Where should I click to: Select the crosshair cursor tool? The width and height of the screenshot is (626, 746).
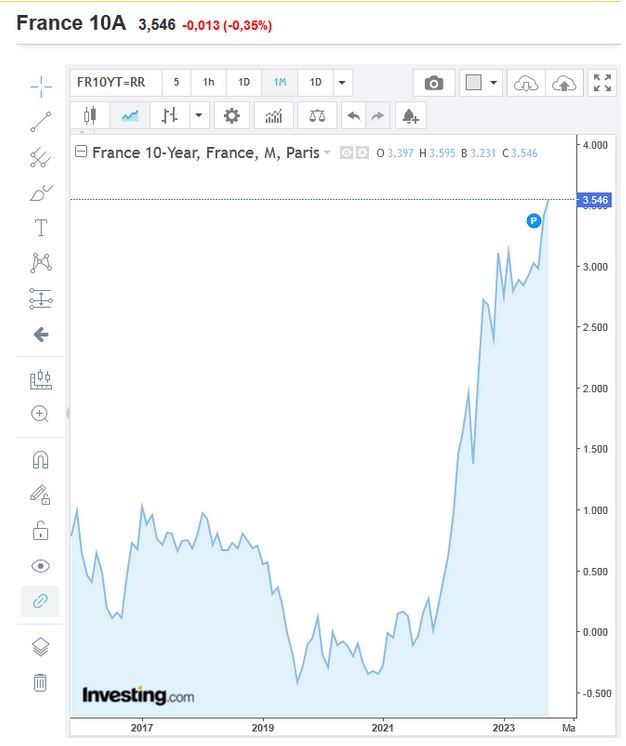40,87
